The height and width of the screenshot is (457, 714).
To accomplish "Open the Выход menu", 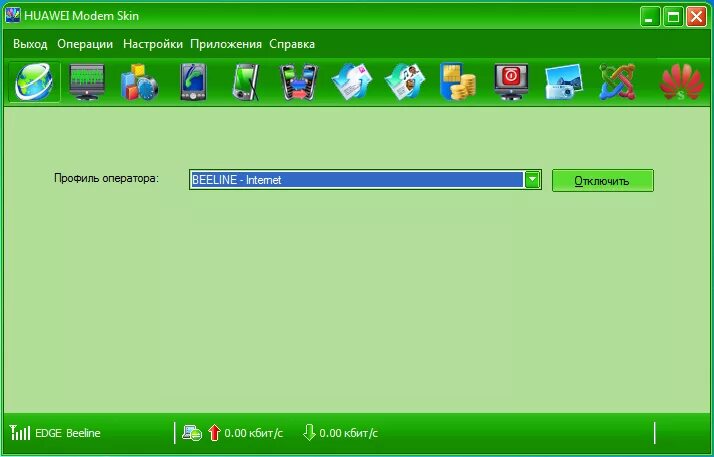I will click(x=30, y=44).
